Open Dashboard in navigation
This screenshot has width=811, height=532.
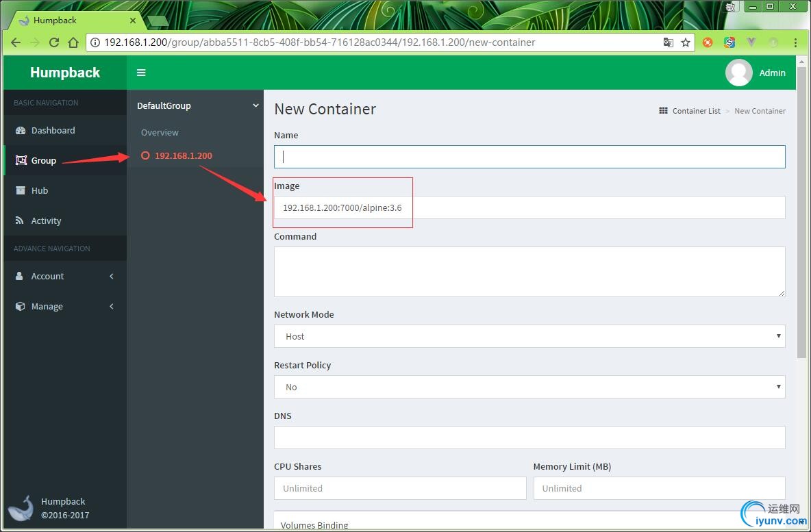(53, 130)
